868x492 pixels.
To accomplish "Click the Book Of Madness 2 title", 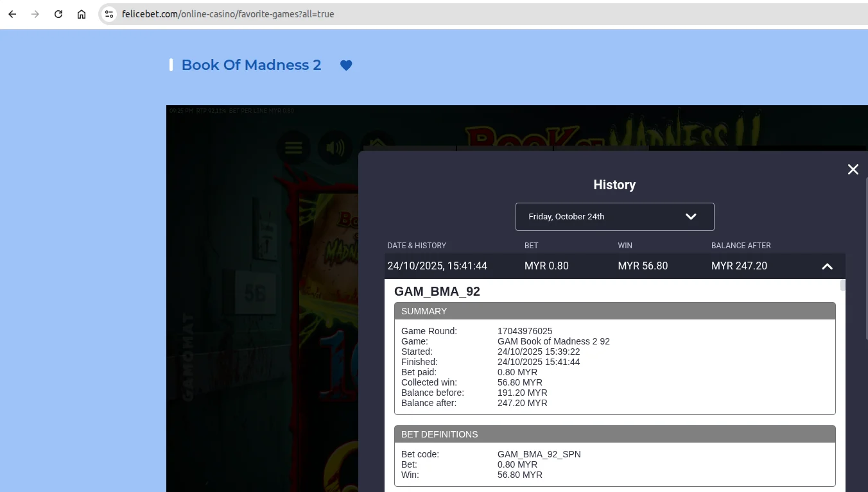I will pos(251,65).
